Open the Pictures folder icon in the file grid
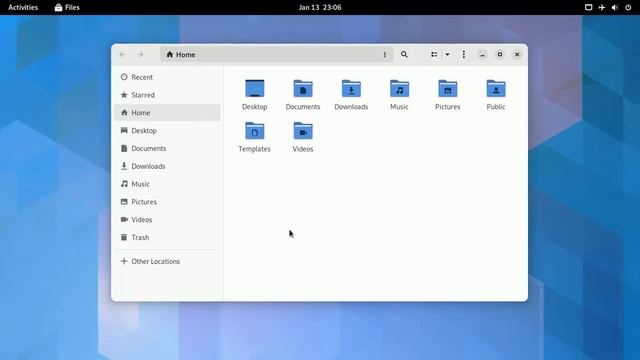This screenshot has width=640, height=360. tap(447, 89)
